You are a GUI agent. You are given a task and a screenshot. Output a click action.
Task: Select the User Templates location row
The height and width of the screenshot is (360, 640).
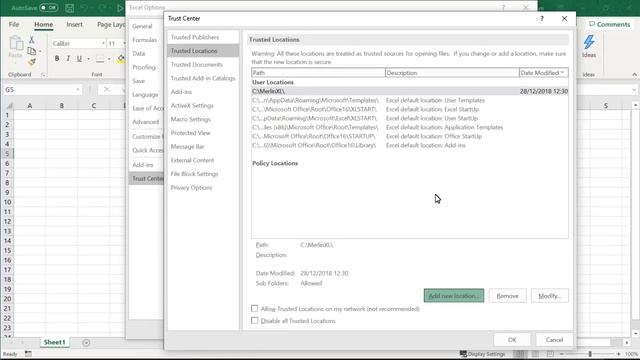pos(410,100)
